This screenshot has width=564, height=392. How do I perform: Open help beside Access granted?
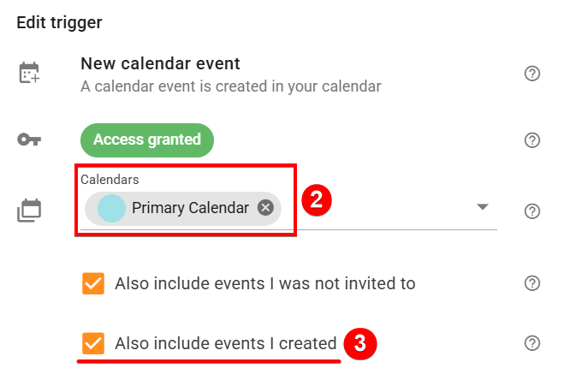[532, 140]
